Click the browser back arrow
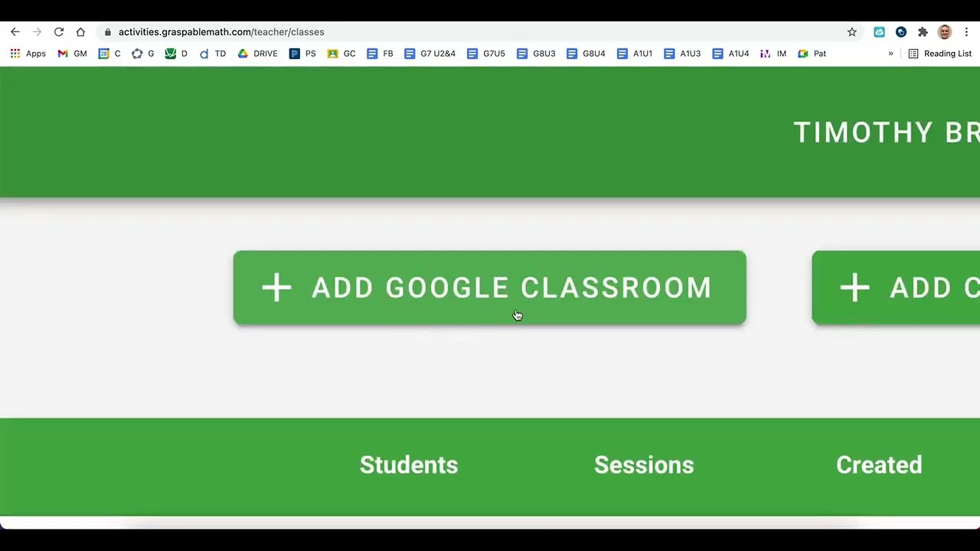The width and height of the screenshot is (980, 551). [x=15, y=32]
